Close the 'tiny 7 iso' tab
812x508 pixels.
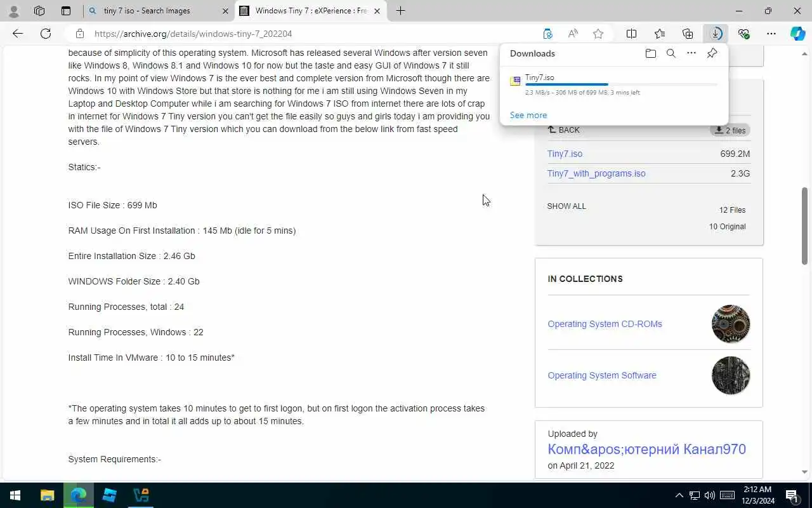tap(225, 11)
